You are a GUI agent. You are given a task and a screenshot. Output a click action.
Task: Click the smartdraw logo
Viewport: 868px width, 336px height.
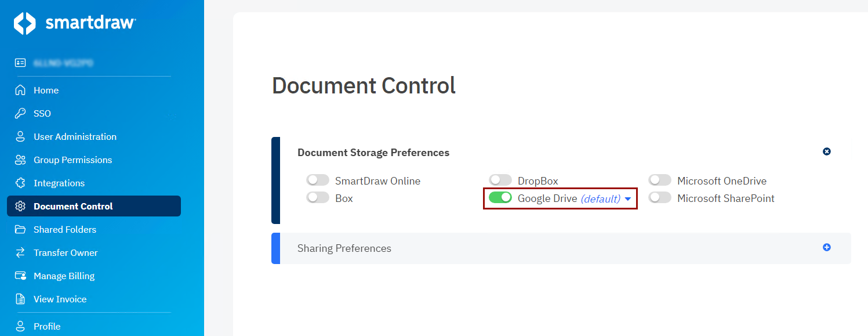74,23
